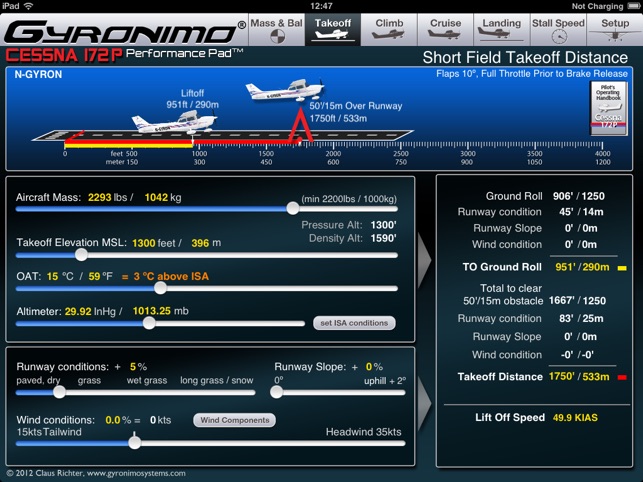The image size is (643, 482).
Task: Click the 'Headwind 35kts' label
Action: [363, 432]
